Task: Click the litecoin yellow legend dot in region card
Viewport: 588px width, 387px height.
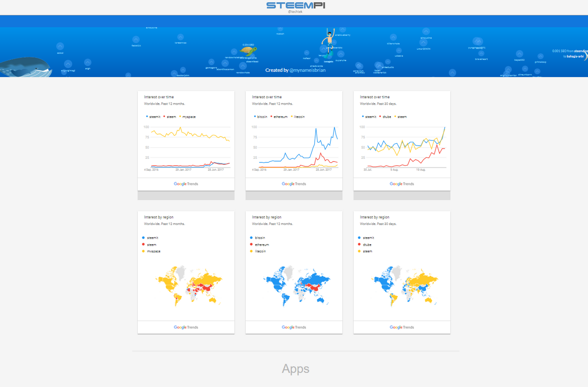Action: [x=251, y=251]
